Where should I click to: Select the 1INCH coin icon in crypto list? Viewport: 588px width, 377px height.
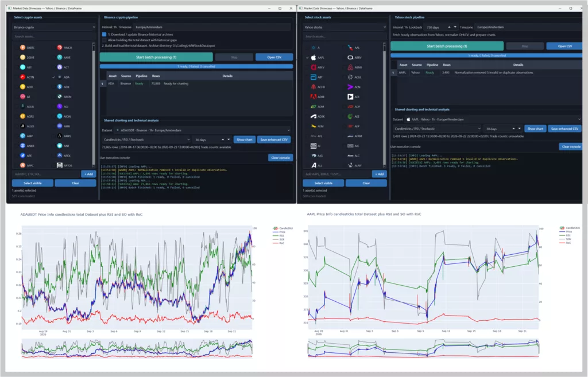tap(59, 48)
